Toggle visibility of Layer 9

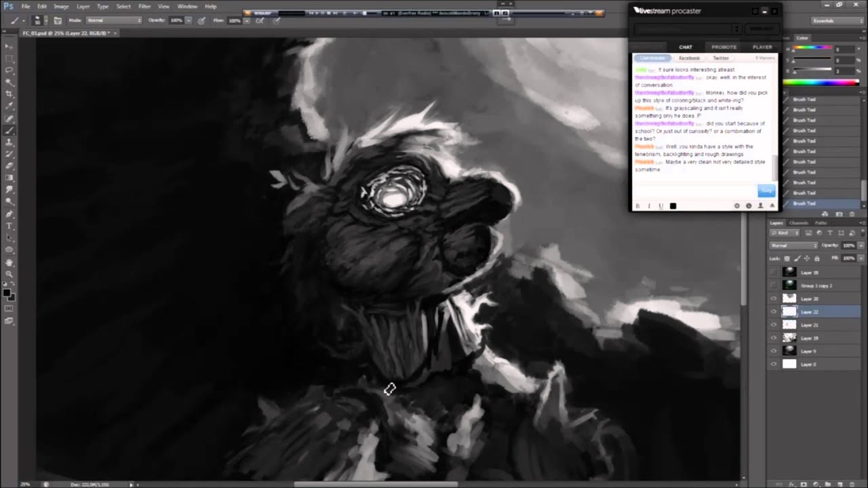(x=774, y=351)
